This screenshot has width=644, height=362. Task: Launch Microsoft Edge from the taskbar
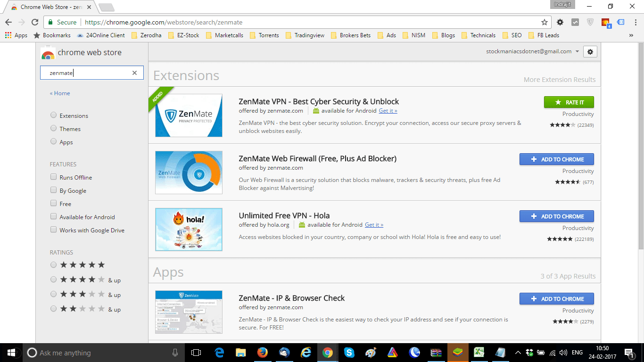click(219, 353)
